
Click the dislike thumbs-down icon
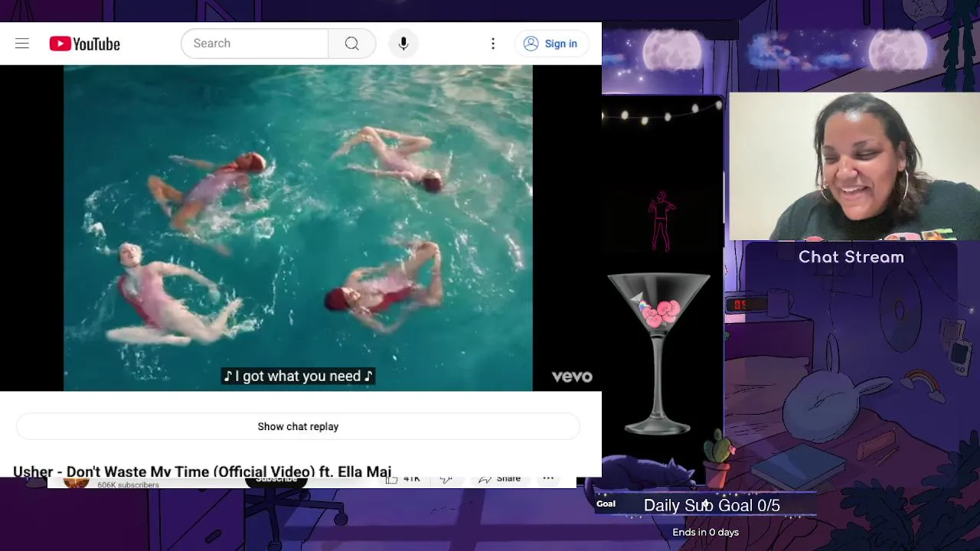(x=447, y=479)
